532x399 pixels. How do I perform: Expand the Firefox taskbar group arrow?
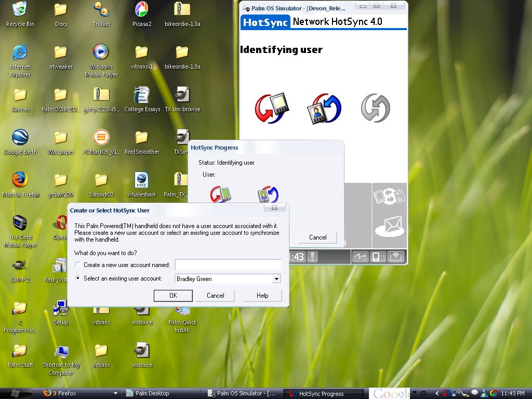click(x=115, y=393)
